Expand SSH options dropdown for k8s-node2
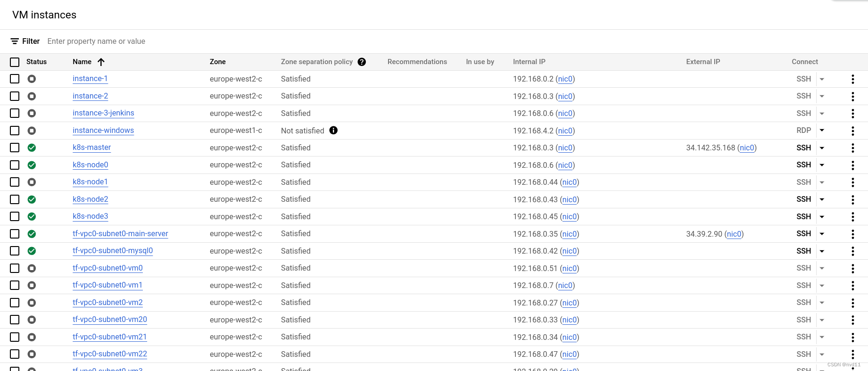This screenshot has width=868, height=371. coord(822,199)
